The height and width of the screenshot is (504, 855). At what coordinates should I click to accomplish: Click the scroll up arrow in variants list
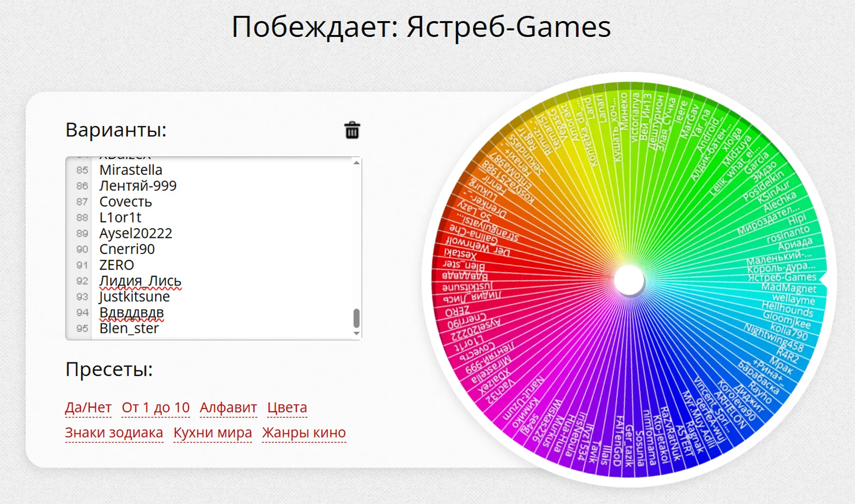pyautogui.click(x=356, y=163)
